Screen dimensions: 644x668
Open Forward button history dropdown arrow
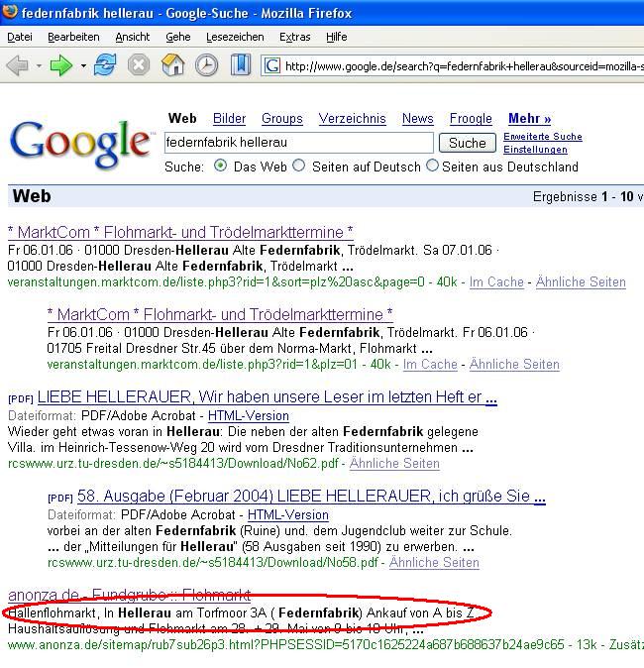pyautogui.click(x=83, y=66)
